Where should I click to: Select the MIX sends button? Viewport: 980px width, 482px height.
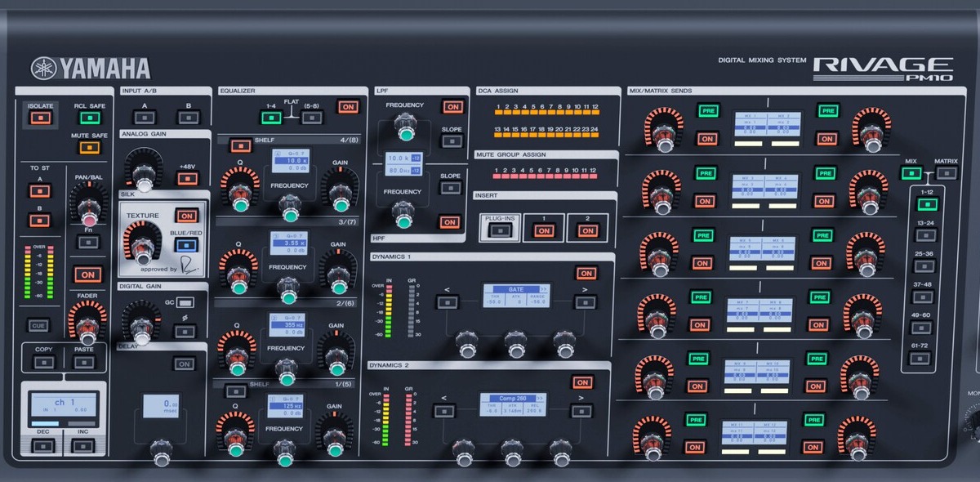pos(911,173)
